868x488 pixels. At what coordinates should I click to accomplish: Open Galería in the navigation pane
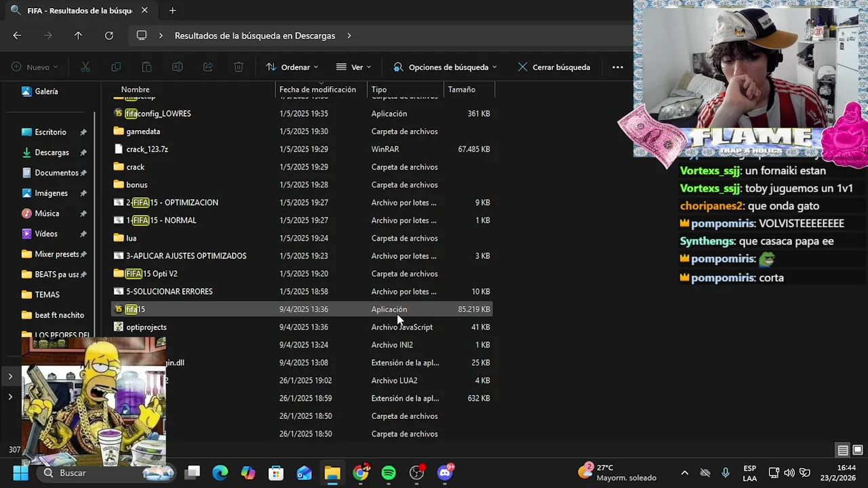coord(46,91)
